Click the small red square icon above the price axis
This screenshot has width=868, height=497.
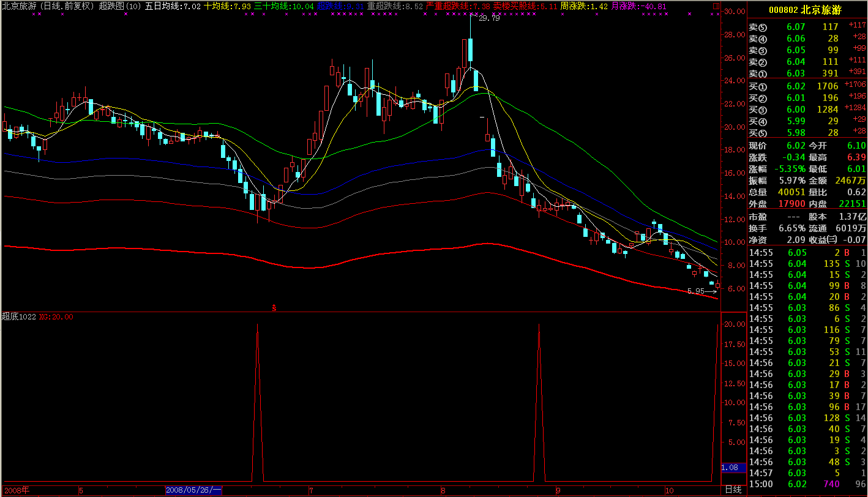click(716, 6)
